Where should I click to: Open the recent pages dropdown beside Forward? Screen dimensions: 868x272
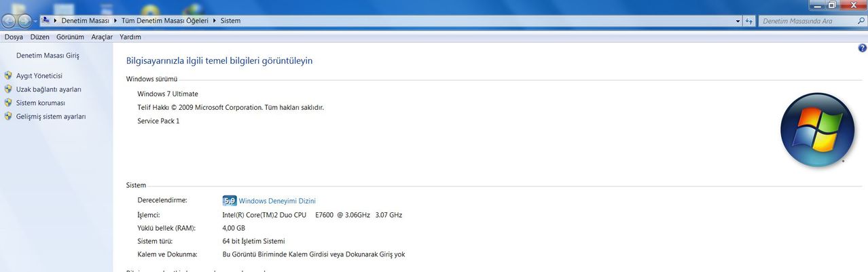click(36, 21)
